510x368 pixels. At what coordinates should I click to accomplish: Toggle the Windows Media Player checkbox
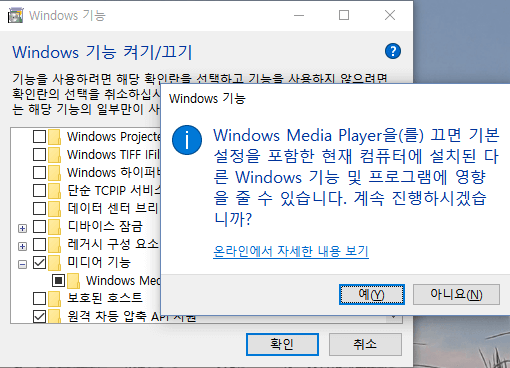point(58,281)
